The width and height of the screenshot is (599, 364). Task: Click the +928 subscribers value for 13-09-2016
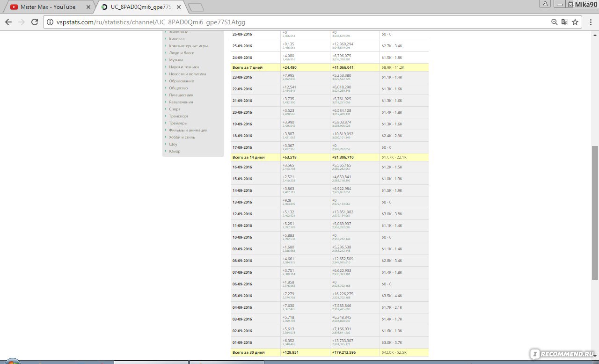[287, 200]
